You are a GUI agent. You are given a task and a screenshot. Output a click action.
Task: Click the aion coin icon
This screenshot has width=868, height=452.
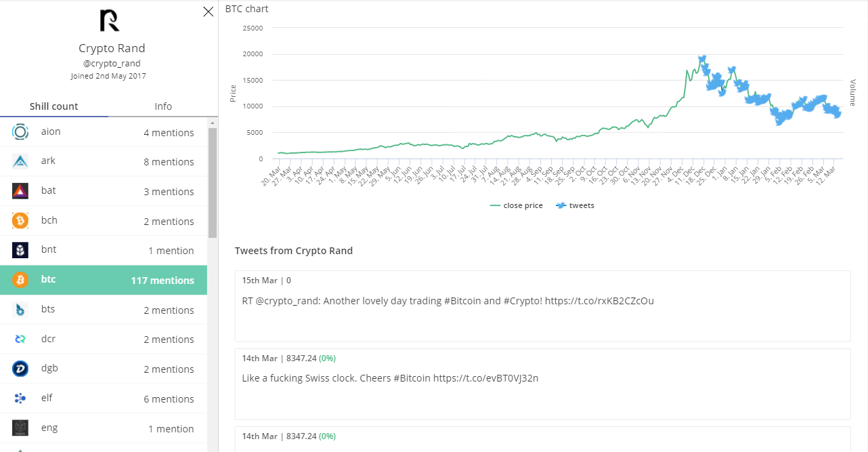point(20,132)
